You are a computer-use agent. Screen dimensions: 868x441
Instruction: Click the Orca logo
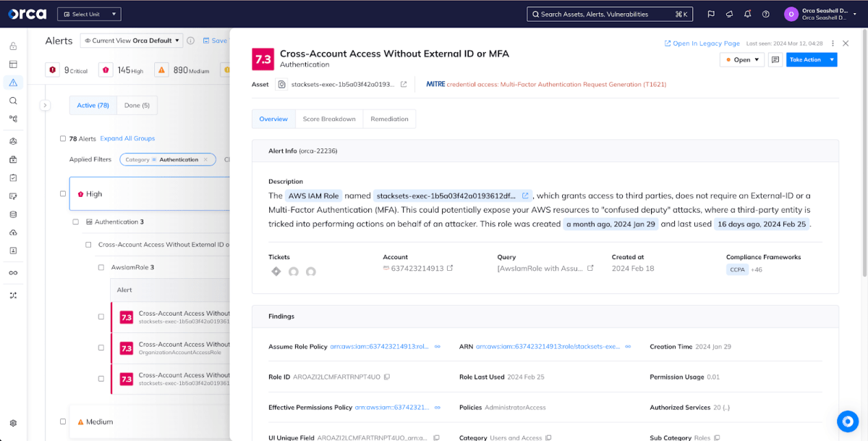[x=27, y=14]
